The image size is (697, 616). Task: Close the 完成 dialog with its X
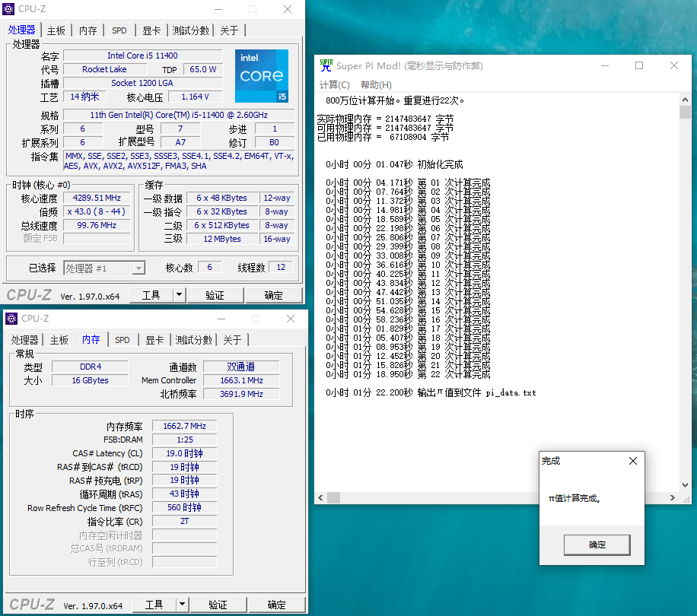pyautogui.click(x=633, y=461)
